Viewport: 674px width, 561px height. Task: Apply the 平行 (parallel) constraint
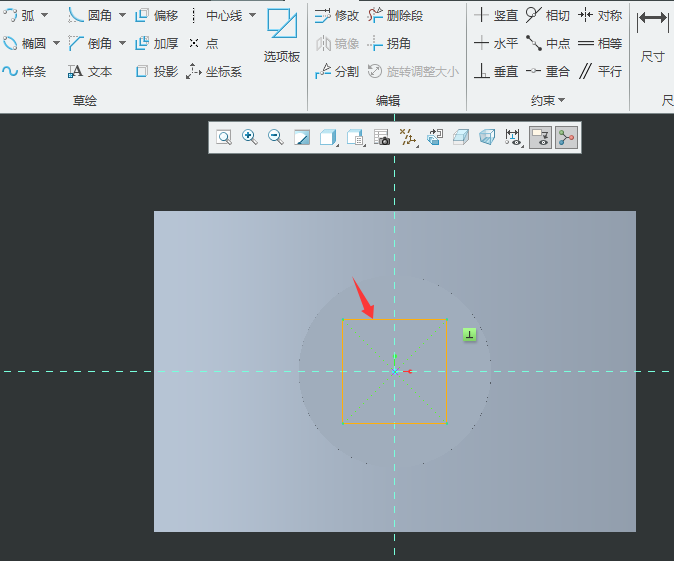pyautogui.click(x=600, y=71)
